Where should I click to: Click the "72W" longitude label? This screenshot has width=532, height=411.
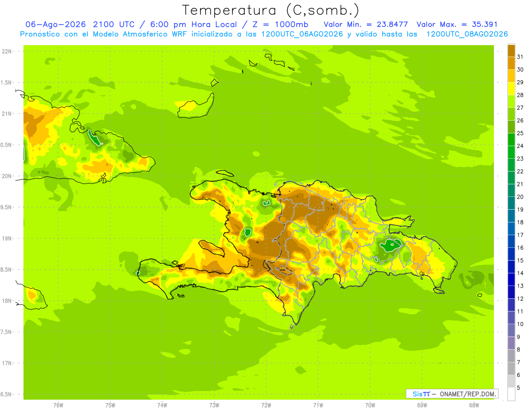coord(266,405)
